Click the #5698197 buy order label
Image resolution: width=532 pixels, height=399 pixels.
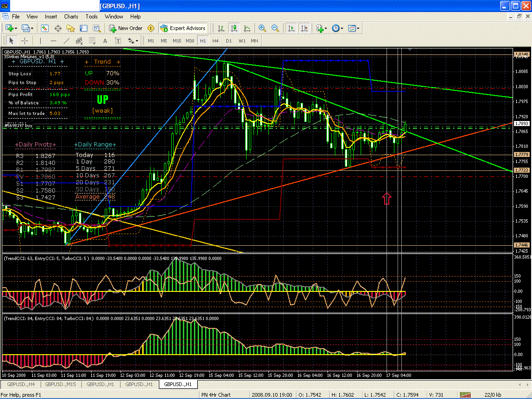(x=18, y=126)
